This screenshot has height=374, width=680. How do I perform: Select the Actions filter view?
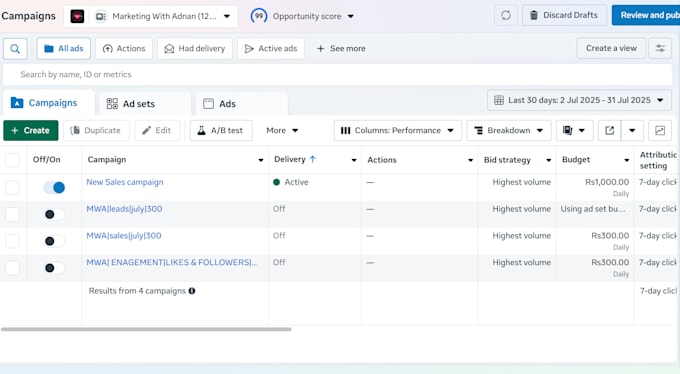click(124, 49)
